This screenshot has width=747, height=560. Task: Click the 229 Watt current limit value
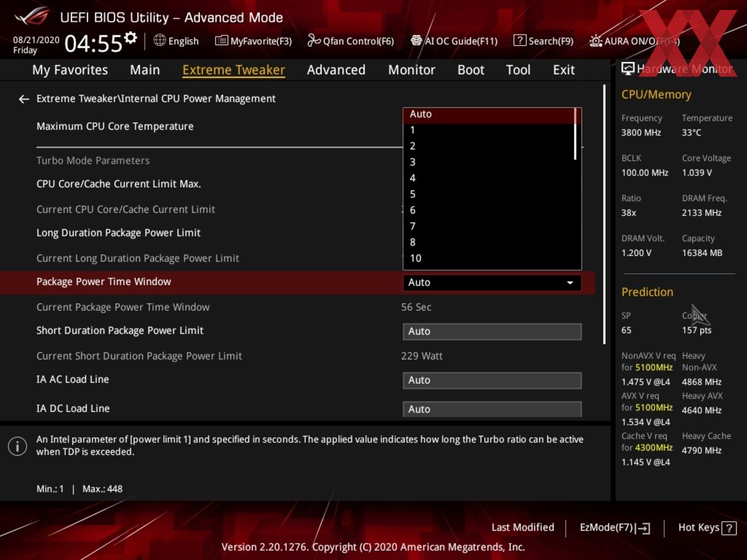422,356
